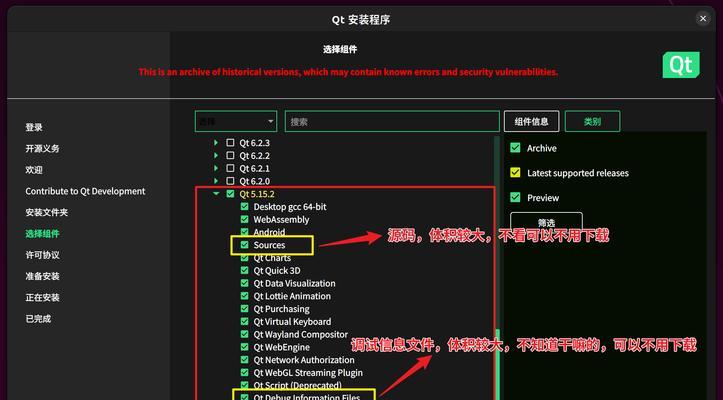Uncheck the Qt Lottie Animation checkbox
This screenshot has width=723, height=400.
[x=244, y=296]
